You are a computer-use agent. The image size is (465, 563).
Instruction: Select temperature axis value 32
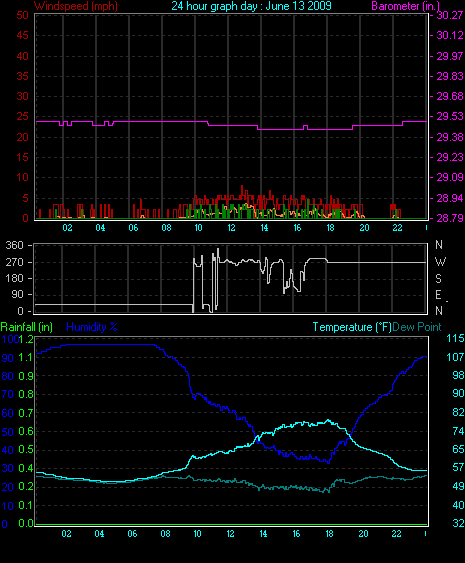tap(459, 524)
